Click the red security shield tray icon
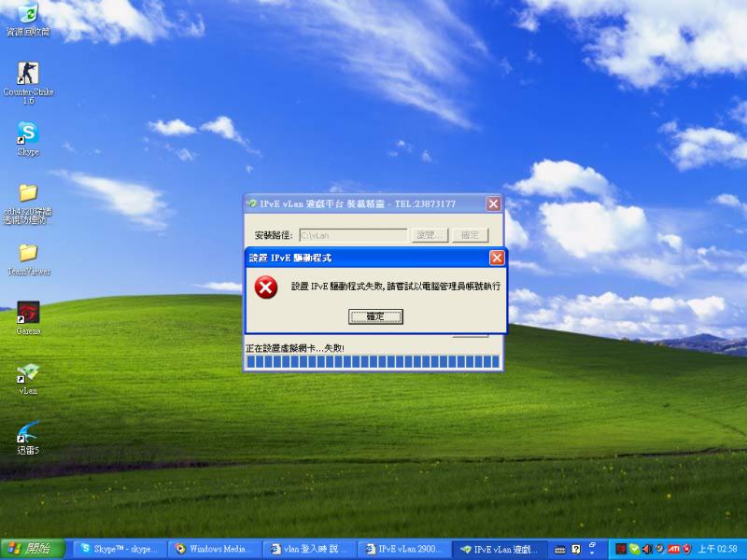 pos(687,549)
